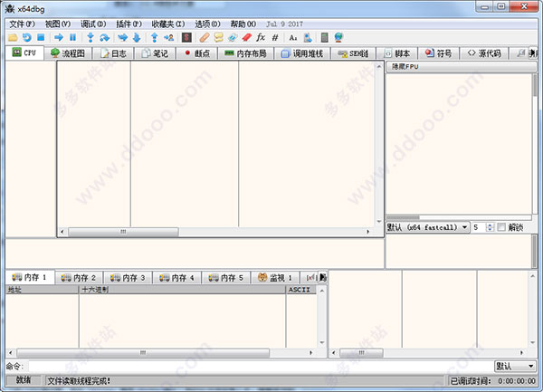Click the disassembly horizontal scrollbar thumb
Screen dimensions: 543x392
pyautogui.click(x=123, y=232)
